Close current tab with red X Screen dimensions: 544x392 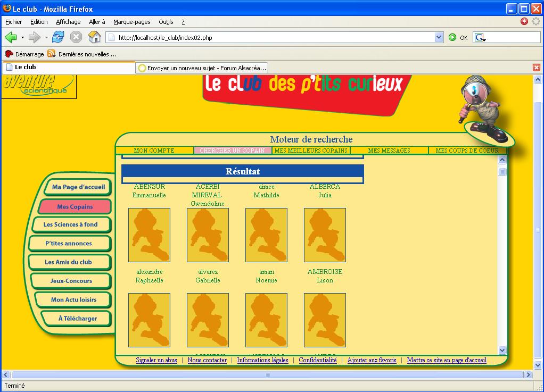pos(537,68)
